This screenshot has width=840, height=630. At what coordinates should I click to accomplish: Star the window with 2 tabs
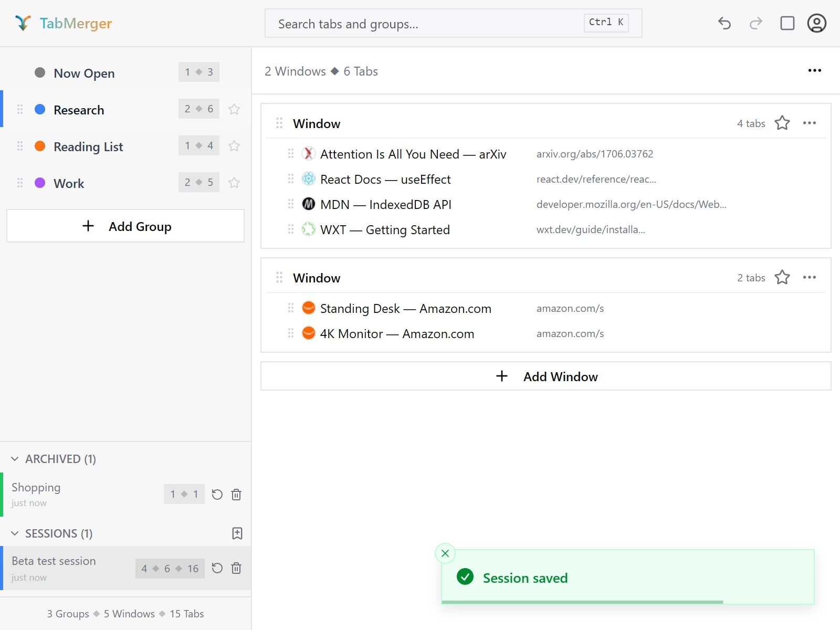782,277
